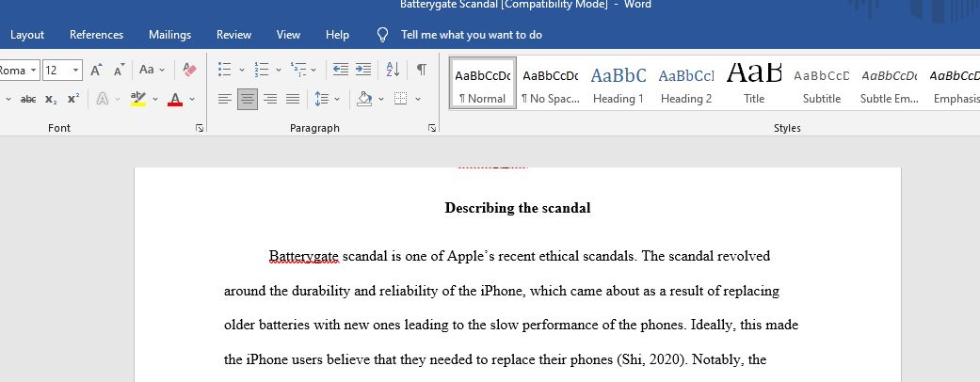Align text right

tap(270, 99)
